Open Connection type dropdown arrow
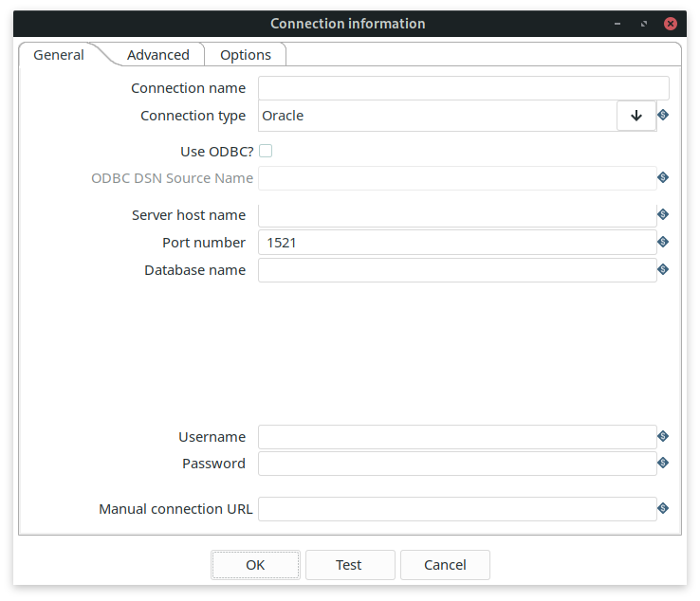This screenshot has width=700, height=601. (636, 116)
